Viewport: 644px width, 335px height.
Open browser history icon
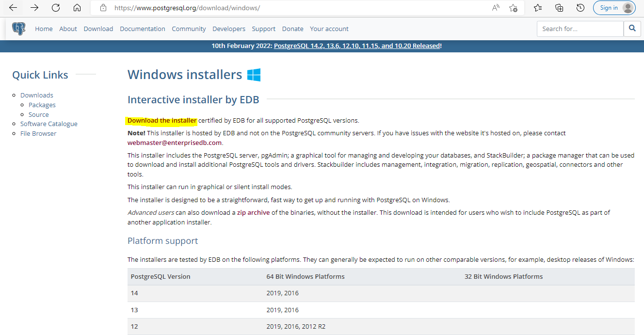[580, 8]
